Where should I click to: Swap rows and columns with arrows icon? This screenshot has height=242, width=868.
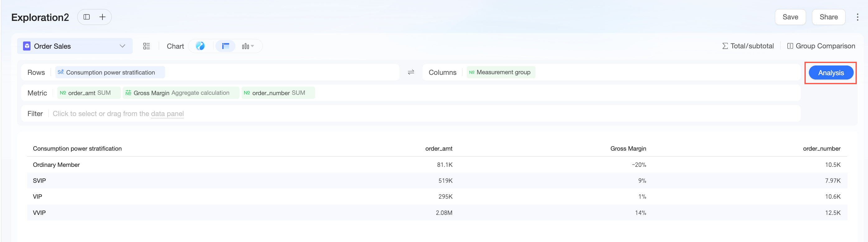(x=411, y=72)
